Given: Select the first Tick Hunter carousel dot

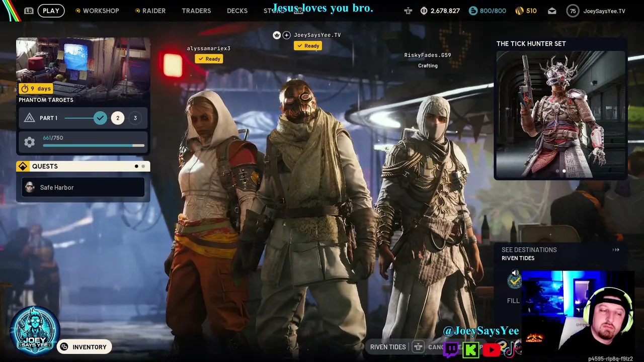Looking at the screenshot, I should pos(557,171).
